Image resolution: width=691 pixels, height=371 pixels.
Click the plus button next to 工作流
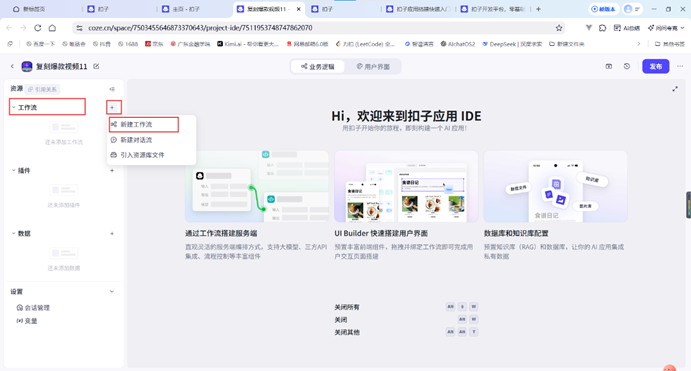tap(112, 108)
